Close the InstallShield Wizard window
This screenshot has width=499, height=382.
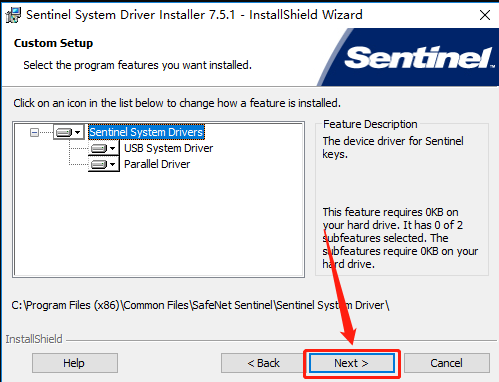coord(485,15)
